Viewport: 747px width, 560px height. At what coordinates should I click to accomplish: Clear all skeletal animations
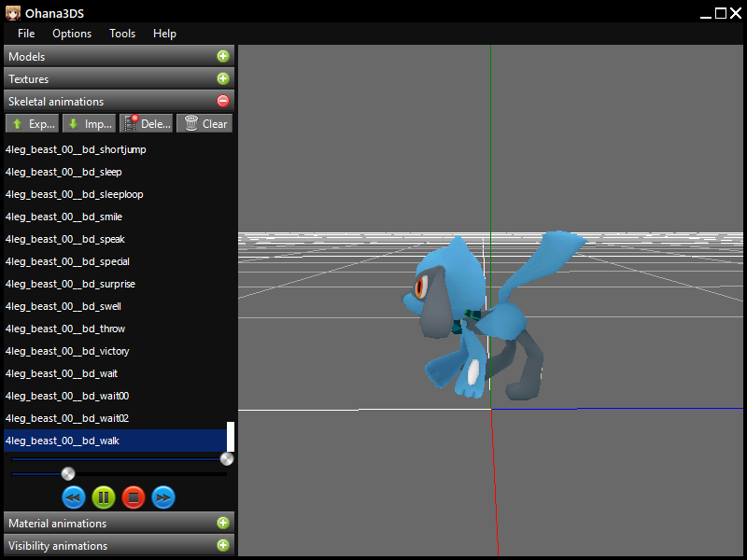[204, 123]
